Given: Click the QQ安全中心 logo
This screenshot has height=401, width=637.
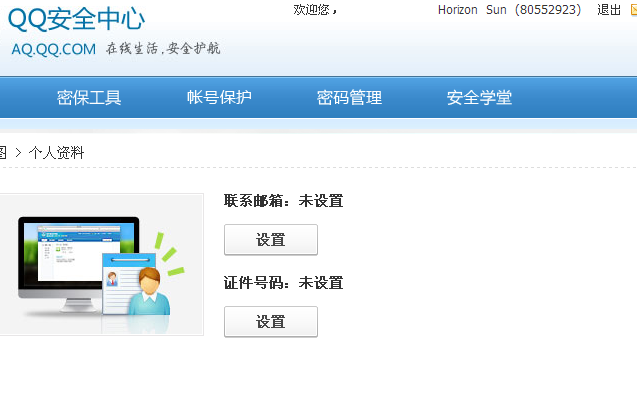Looking at the screenshot, I should [x=76, y=19].
